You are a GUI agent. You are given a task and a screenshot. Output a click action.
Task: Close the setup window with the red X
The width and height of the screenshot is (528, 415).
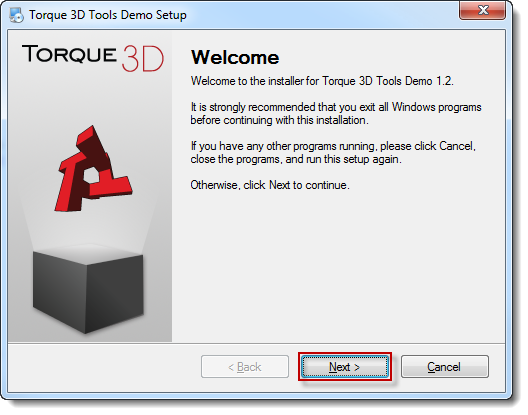click(x=483, y=10)
